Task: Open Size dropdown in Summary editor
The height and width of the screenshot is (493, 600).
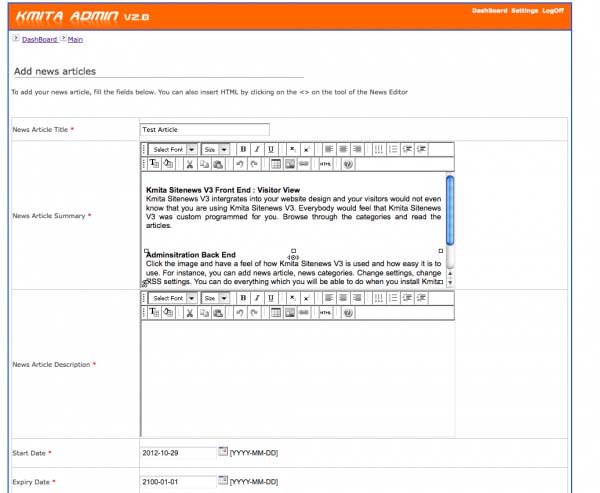Action: tap(215, 149)
